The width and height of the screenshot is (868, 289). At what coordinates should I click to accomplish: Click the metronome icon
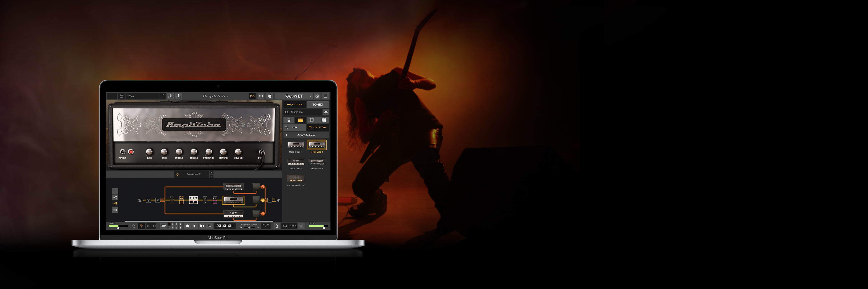[277, 226]
